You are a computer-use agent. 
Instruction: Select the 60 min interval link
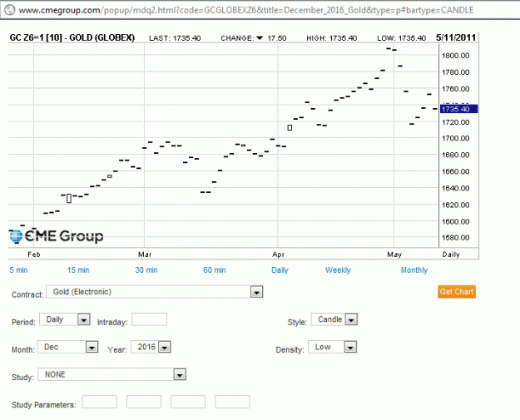(x=215, y=270)
